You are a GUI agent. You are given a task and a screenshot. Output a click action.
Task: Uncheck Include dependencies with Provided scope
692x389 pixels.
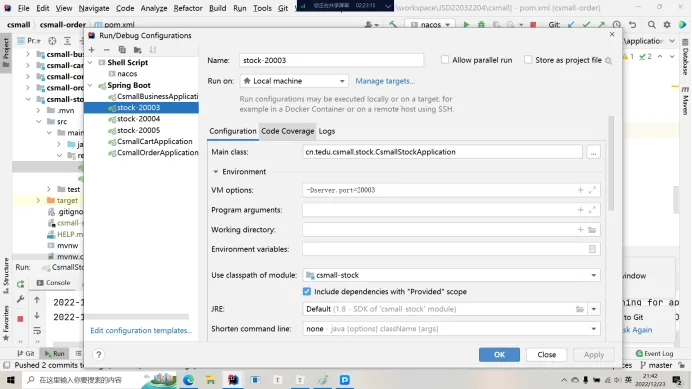[307, 291]
